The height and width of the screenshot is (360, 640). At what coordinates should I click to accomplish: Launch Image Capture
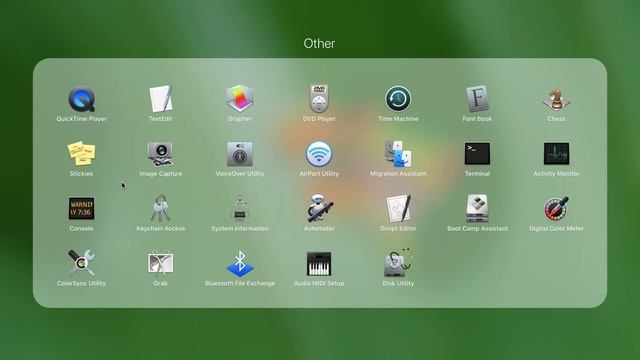(160, 153)
